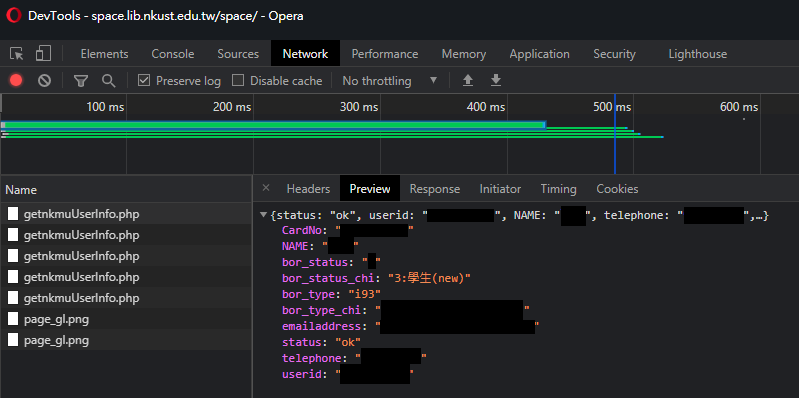Open the filter funnel icon
Viewport: 799px width, 398px height.
point(81,81)
